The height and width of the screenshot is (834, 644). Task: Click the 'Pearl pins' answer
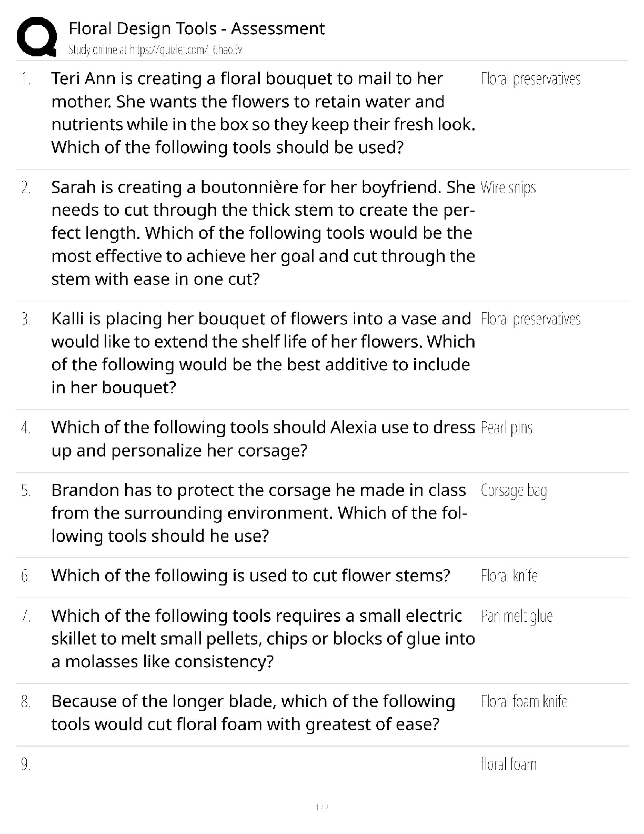point(507,428)
